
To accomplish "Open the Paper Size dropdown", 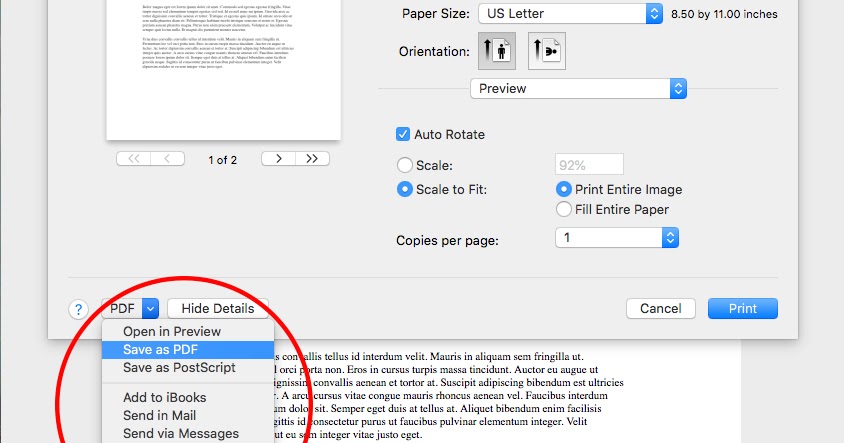I will tap(570, 13).
